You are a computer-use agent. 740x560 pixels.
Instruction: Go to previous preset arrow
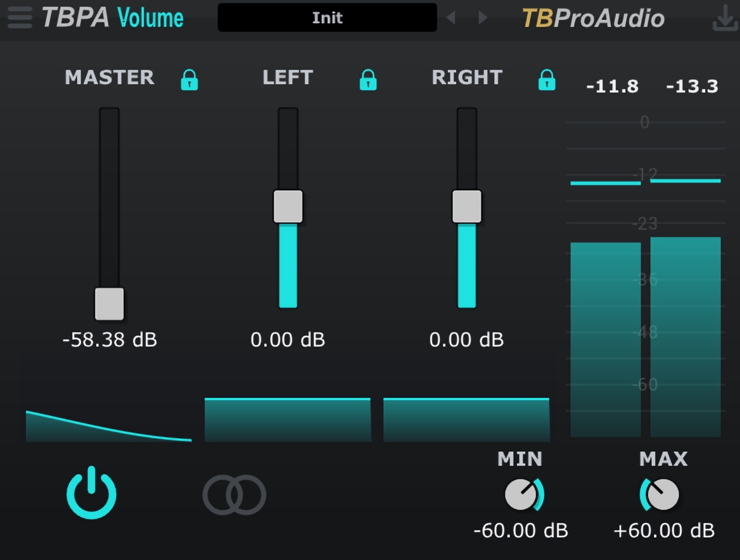click(x=451, y=18)
